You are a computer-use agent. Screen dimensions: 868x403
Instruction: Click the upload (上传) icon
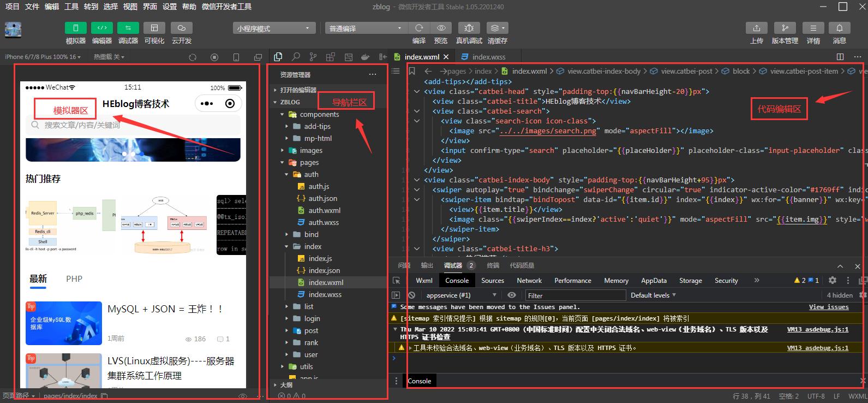point(757,28)
